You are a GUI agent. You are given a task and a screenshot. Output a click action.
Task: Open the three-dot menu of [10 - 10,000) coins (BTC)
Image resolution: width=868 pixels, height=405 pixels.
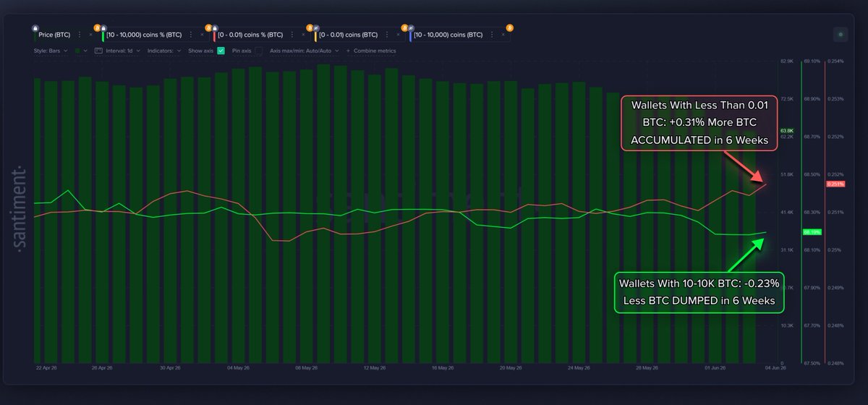tap(492, 35)
